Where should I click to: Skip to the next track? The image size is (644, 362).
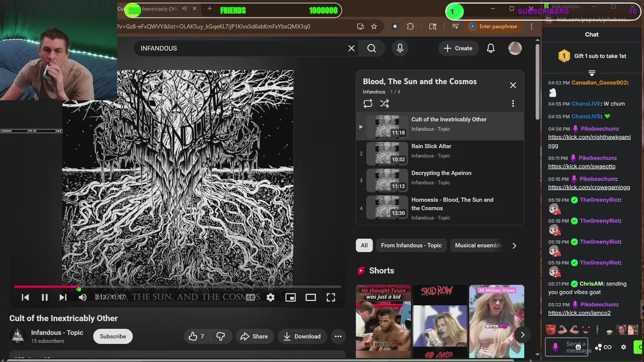pyautogui.click(x=63, y=298)
